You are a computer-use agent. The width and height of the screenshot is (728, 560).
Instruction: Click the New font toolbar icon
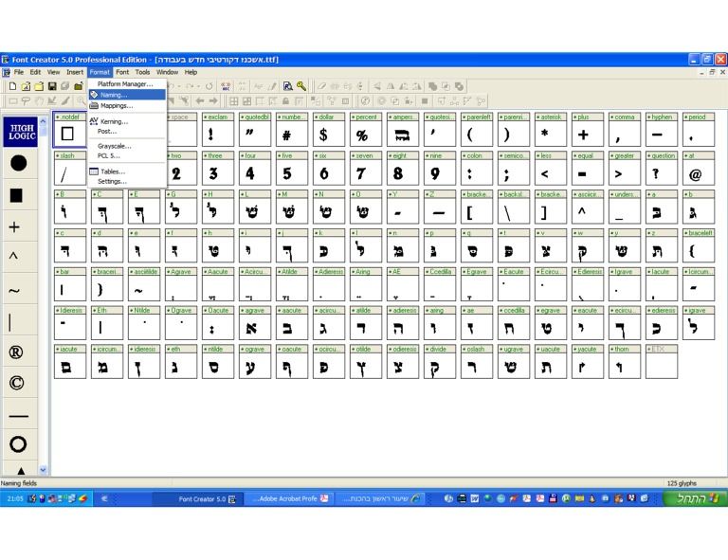[x=12, y=86]
